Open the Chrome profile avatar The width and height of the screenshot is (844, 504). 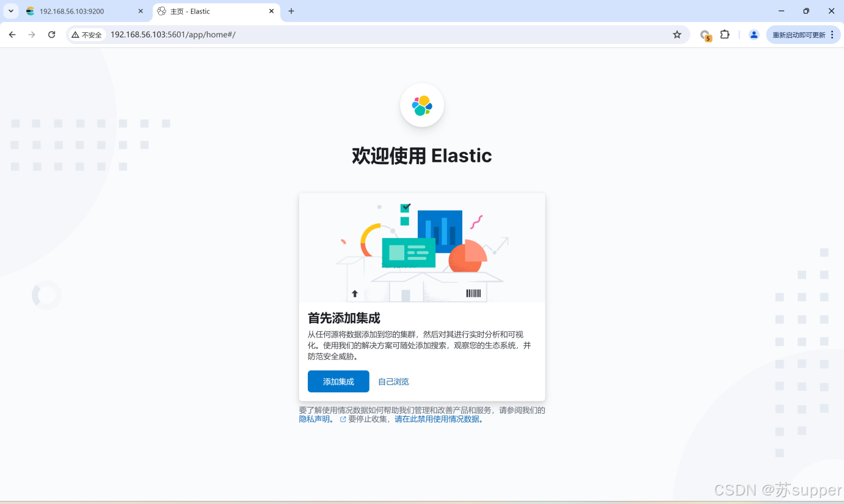tap(754, 35)
